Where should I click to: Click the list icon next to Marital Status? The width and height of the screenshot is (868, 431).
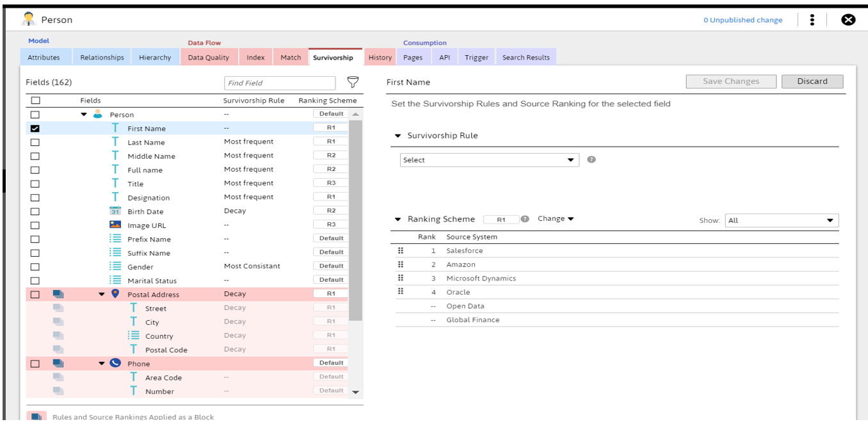115,280
